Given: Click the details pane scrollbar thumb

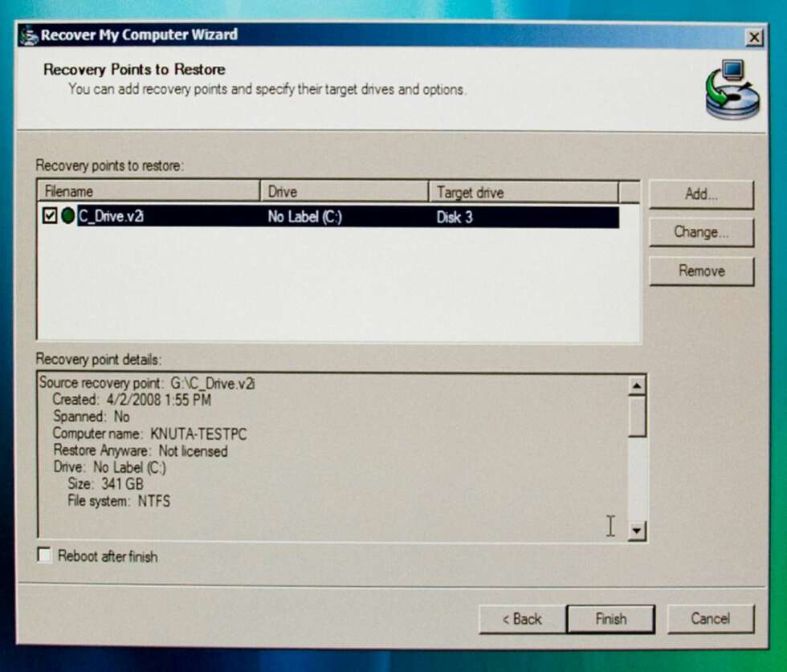Looking at the screenshot, I should pyautogui.click(x=636, y=416).
